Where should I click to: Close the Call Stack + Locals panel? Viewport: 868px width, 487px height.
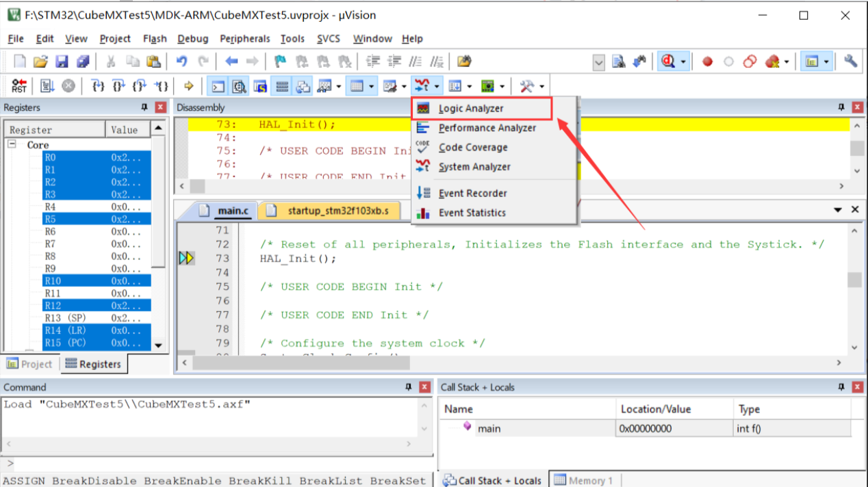tap(858, 387)
